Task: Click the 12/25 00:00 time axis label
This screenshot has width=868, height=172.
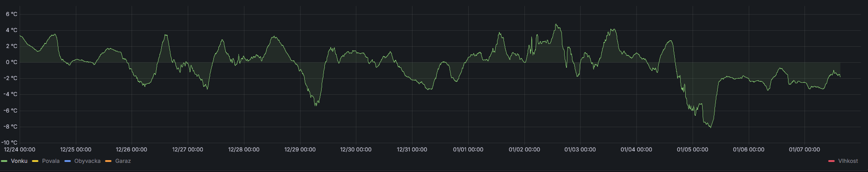Action: 76,150
